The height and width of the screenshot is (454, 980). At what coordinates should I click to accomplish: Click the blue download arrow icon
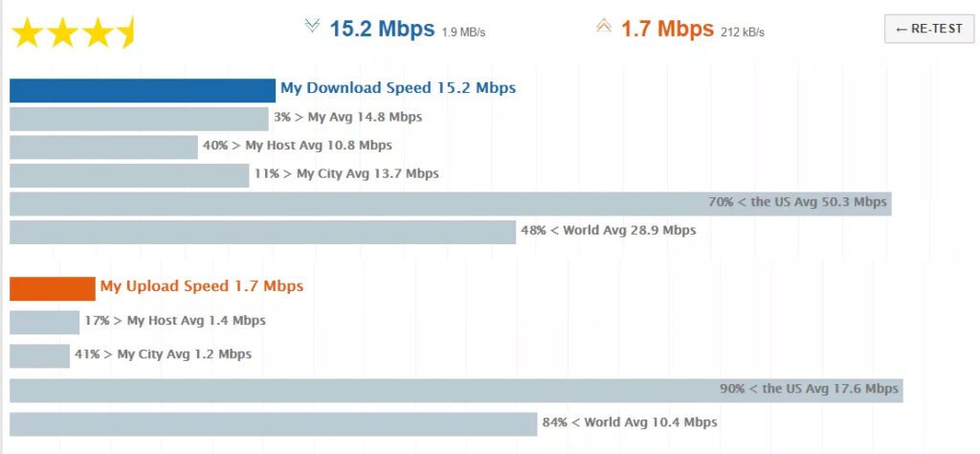tap(312, 26)
